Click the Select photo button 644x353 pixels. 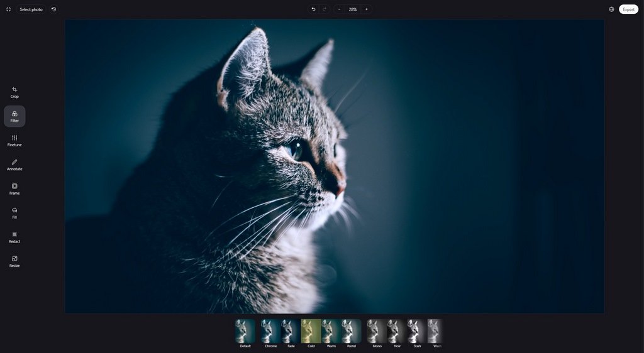tap(31, 9)
